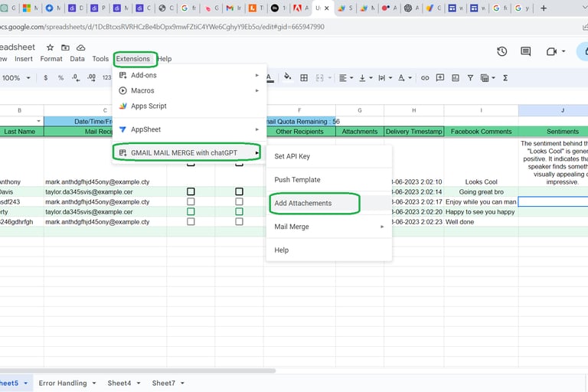This screenshot has height=392, width=588.
Task: Switch to Error Handling sheet tab
Action: tap(63, 384)
